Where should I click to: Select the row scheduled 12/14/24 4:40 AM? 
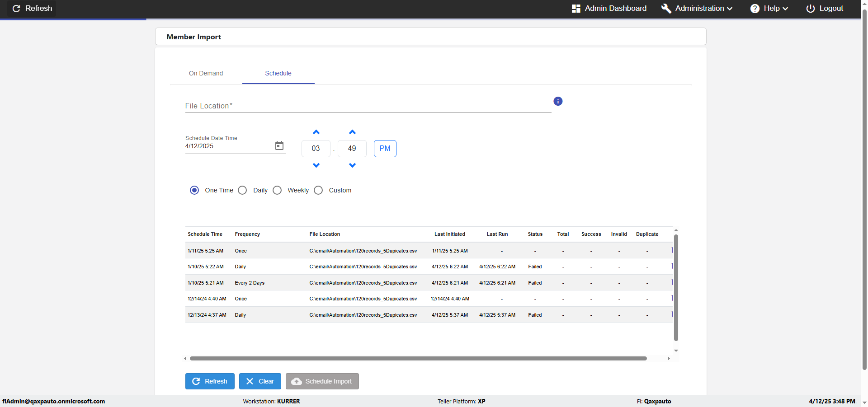429,299
